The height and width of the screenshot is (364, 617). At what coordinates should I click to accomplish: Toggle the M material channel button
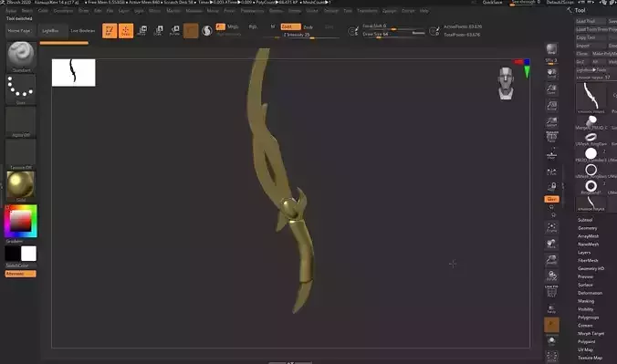pyautogui.click(x=273, y=26)
